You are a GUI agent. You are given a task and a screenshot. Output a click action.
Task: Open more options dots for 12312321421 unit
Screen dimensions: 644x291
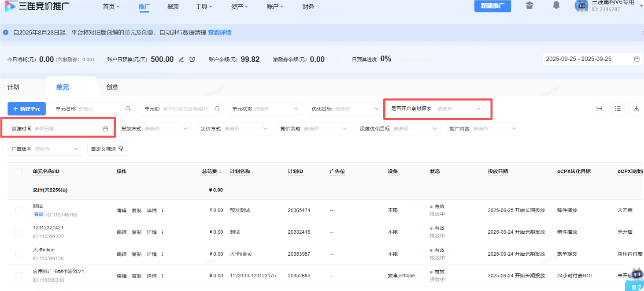pos(162,232)
